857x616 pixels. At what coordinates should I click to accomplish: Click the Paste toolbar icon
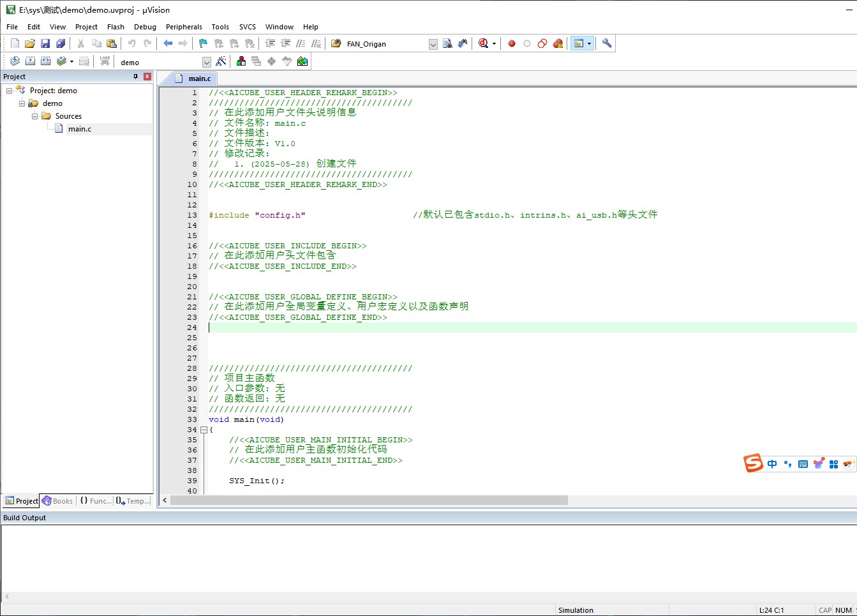112,43
